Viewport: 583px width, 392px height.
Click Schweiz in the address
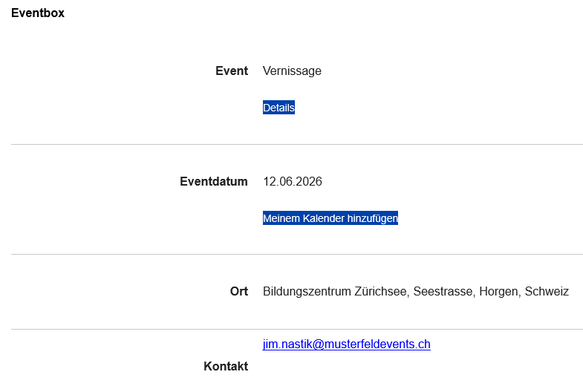click(547, 292)
